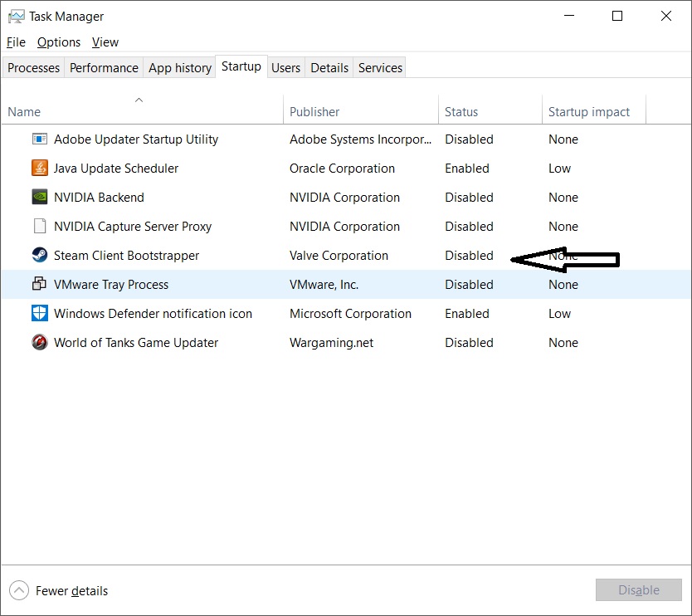Image resolution: width=692 pixels, height=616 pixels.
Task: Open the File menu
Action: pyautogui.click(x=17, y=42)
